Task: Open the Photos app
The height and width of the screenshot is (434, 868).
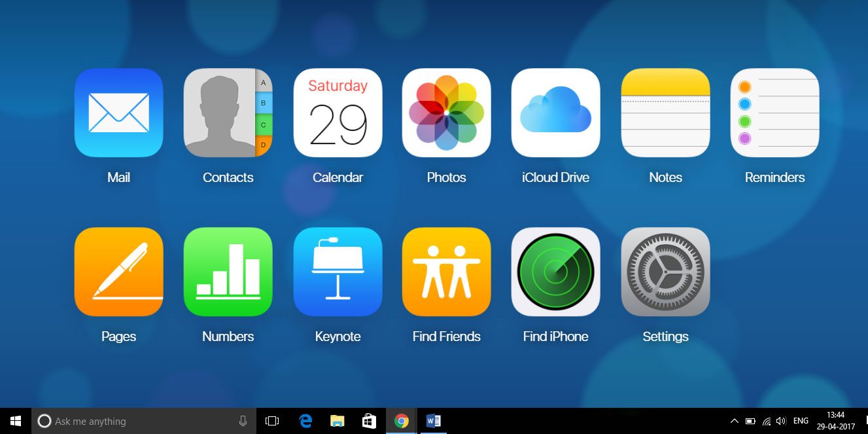Action: (446, 113)
